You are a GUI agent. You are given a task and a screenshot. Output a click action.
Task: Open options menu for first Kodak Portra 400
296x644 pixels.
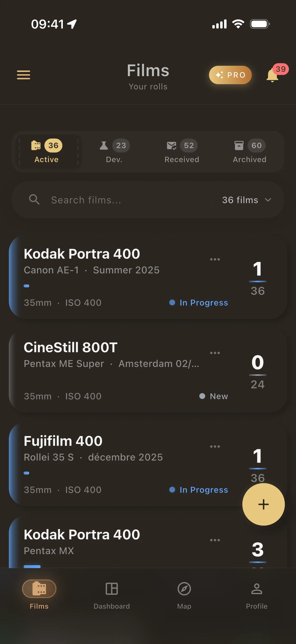pos(215,259)
